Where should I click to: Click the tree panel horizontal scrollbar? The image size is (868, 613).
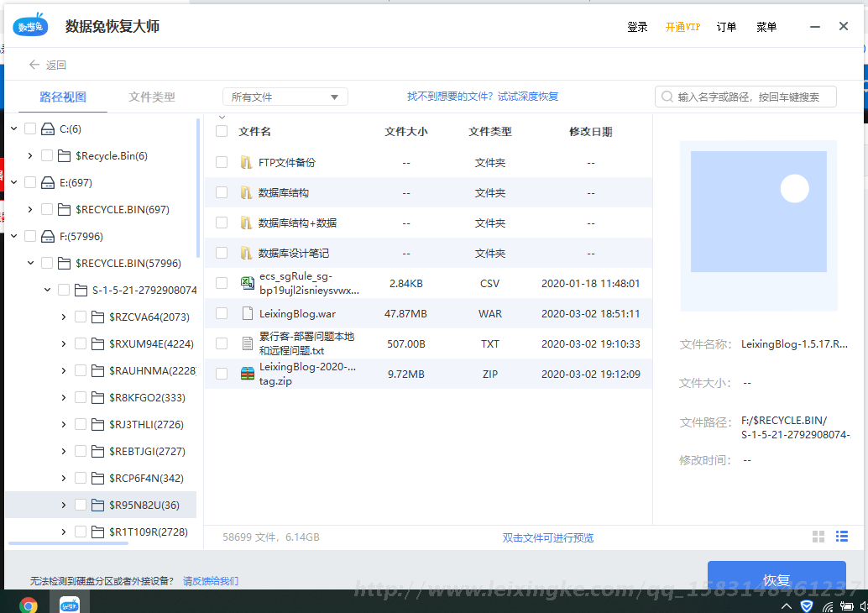[69, 543]
